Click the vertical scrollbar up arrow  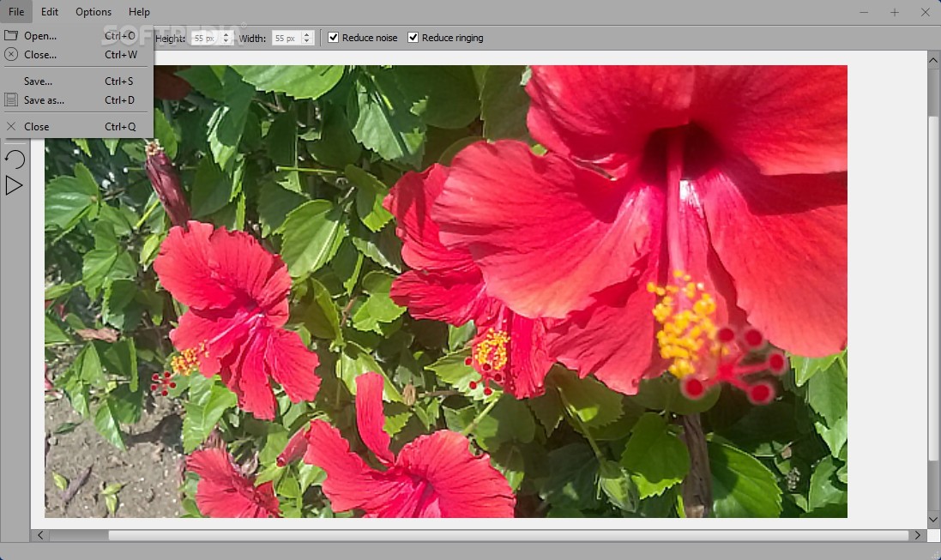point(933,60)
